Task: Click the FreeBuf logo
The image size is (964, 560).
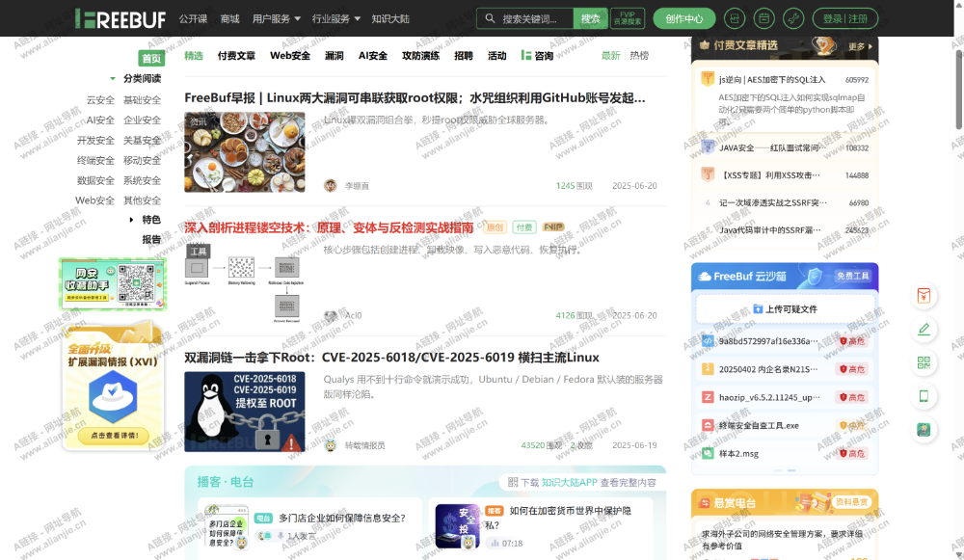Action: point(120,19)
